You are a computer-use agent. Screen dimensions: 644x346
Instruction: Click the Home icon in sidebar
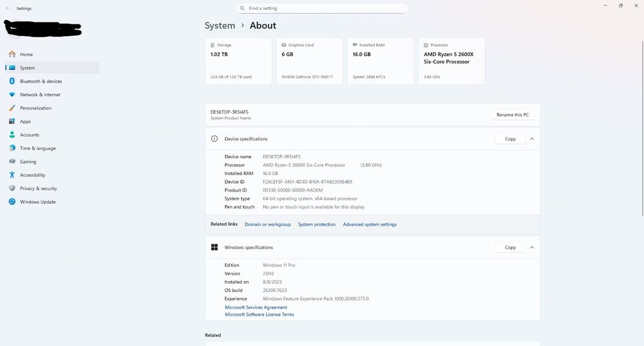click(x=12, y=55)
